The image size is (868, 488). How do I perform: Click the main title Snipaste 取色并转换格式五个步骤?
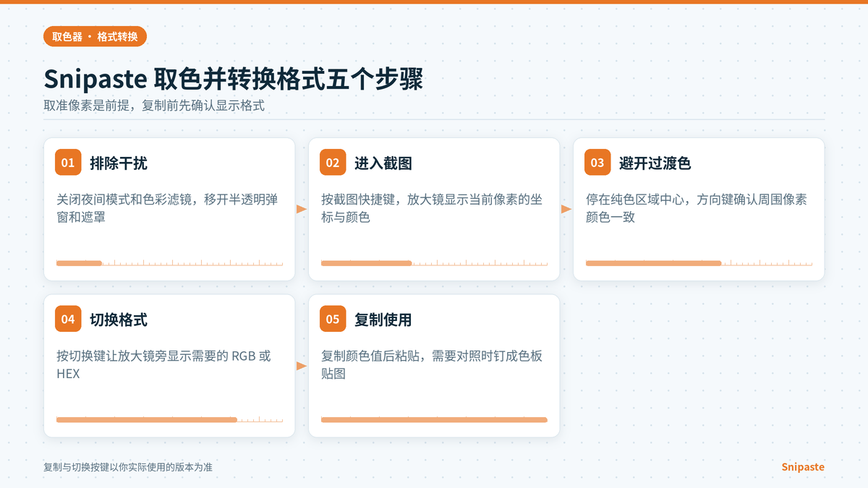(x=233, y=79)
